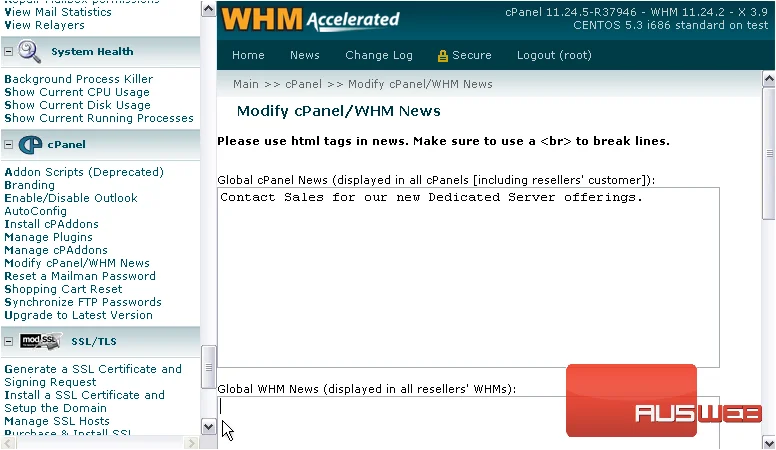Switch to the Secure connection link
The image size is (776, 450).
tap(471, 55)
